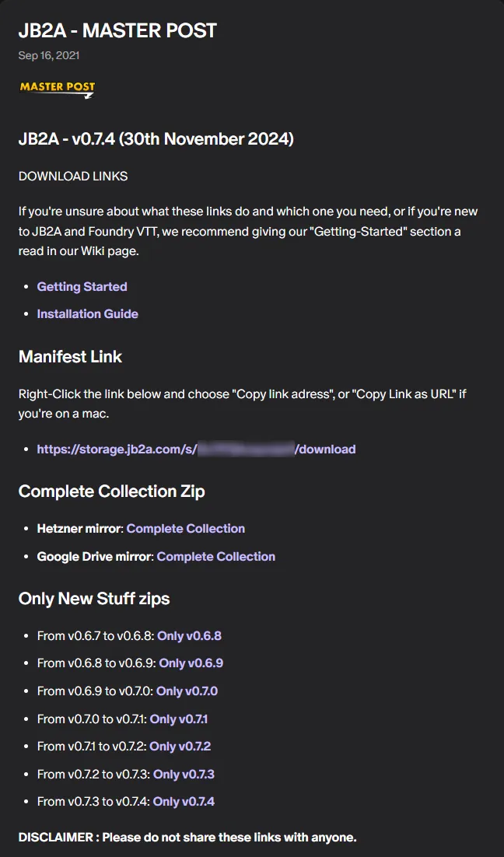Open Google Drive mirror Complete Collection link

coord(216,556)
